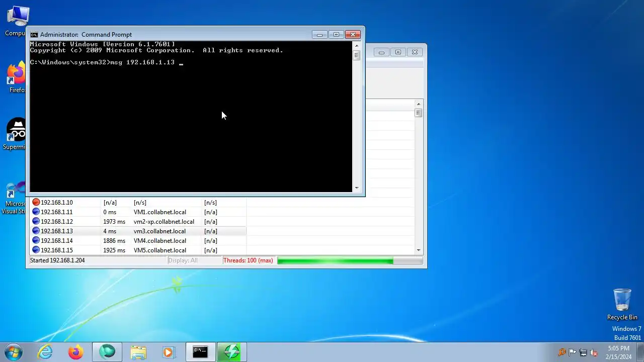Click the scanner results scrollbar thumb

pyautogui.click(x=419, y=113)
